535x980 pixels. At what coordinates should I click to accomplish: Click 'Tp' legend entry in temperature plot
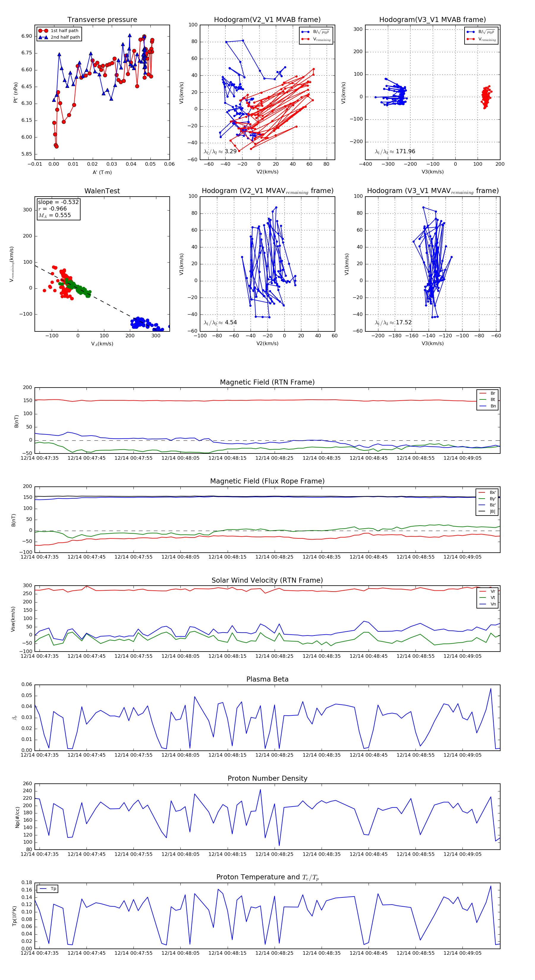48,889
